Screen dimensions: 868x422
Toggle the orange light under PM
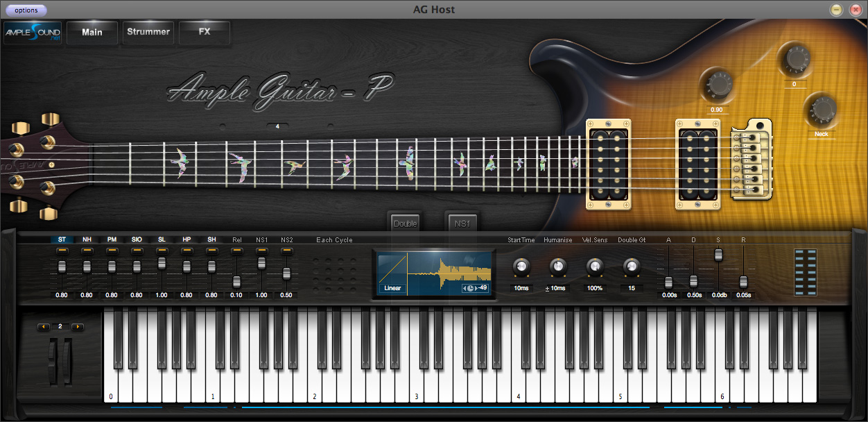coord(112,250)
